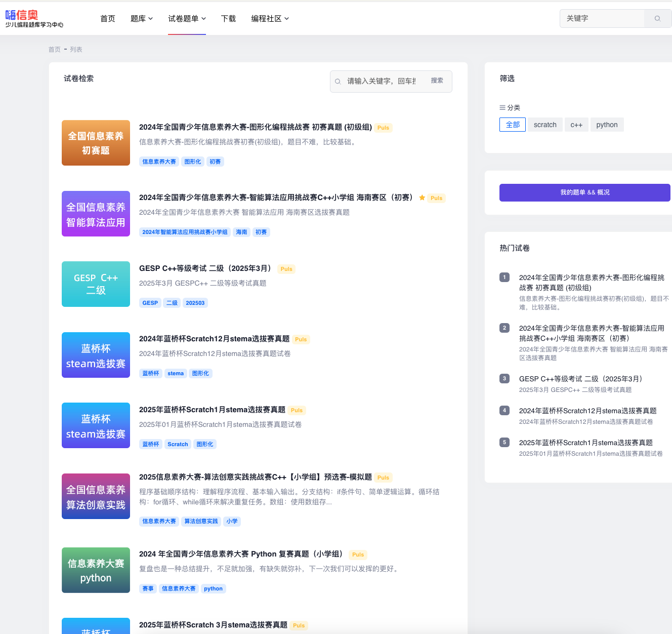Open hot paper GESP C++ 二级

coord(582,379)
